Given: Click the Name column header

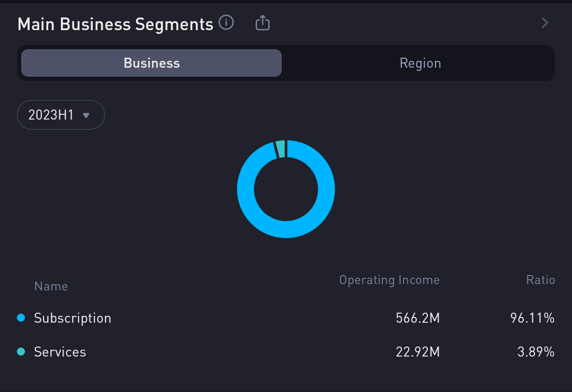Looking at the screenshot, I should point(51,286).
